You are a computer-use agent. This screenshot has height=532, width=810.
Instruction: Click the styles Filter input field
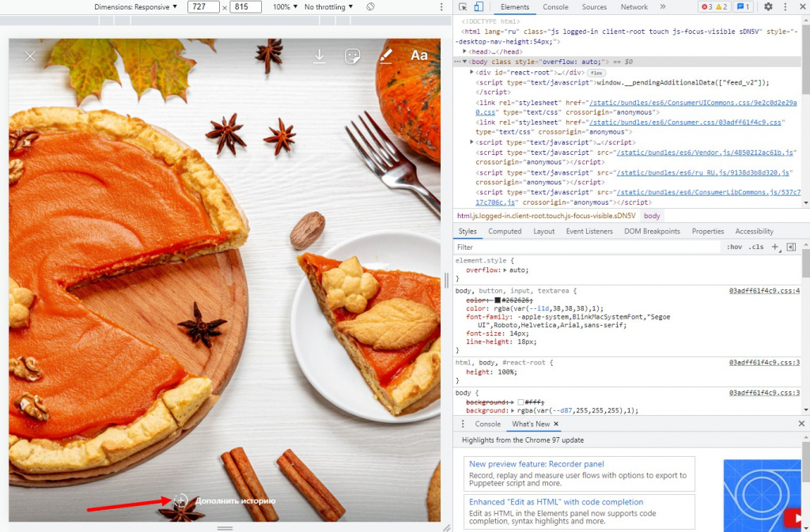pos(588,247)
